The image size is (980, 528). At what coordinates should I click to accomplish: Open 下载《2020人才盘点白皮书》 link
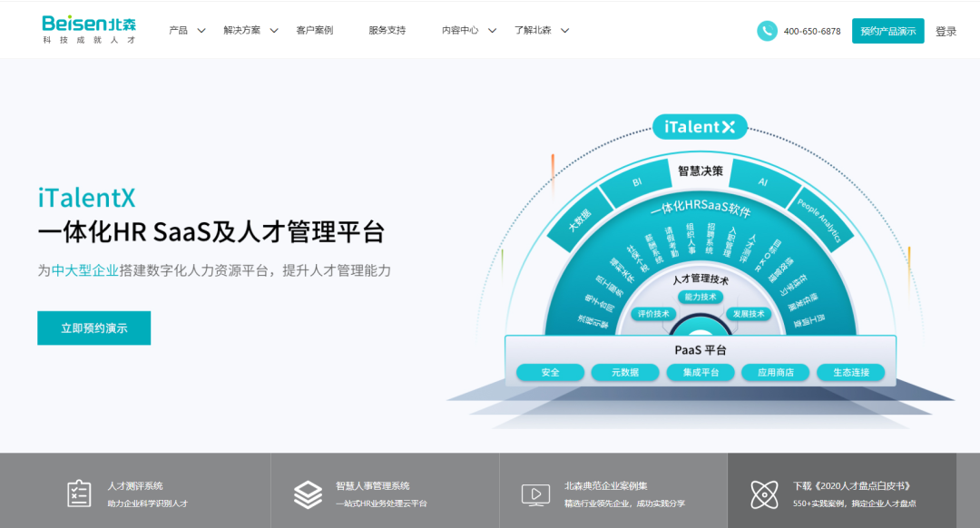click(853, 485)
